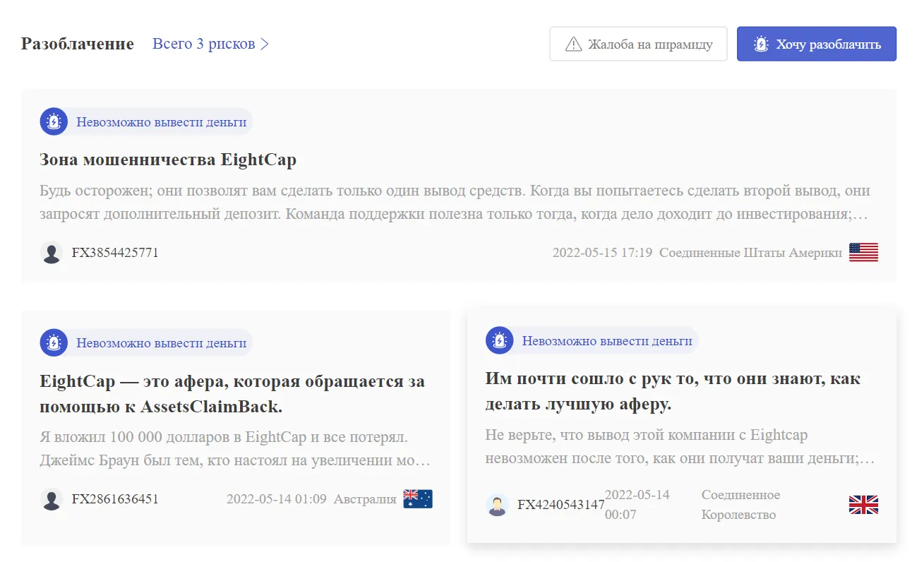Open review 'Им почти сошло с рук...'

tap(673, 391)
